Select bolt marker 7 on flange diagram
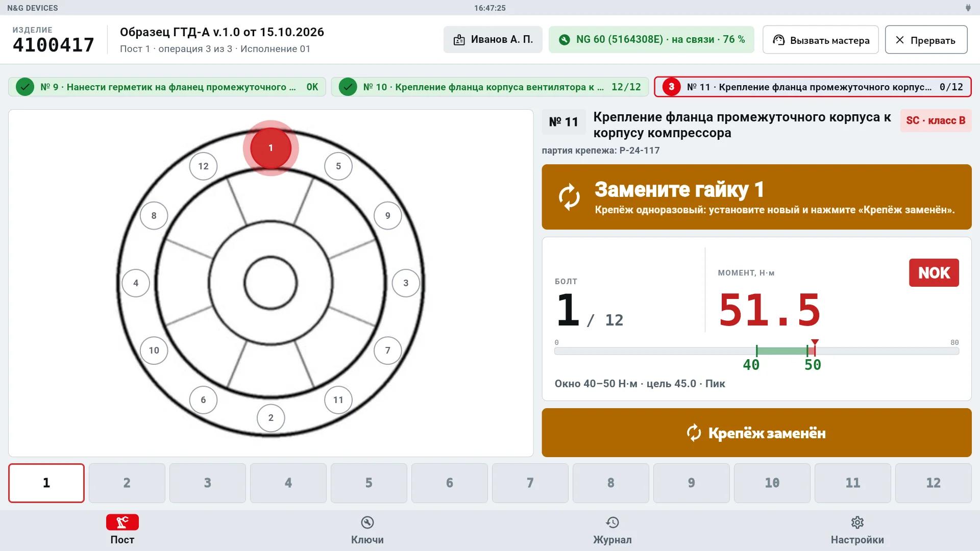This screenshot has height=551, width=980. 388,350
